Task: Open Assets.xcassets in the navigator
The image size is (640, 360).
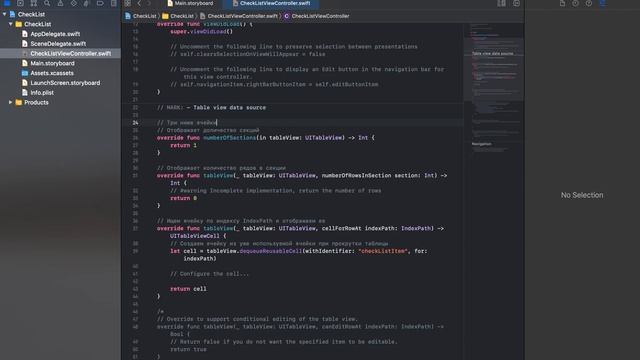Action: pyautogui.click(x=60, y=73)
